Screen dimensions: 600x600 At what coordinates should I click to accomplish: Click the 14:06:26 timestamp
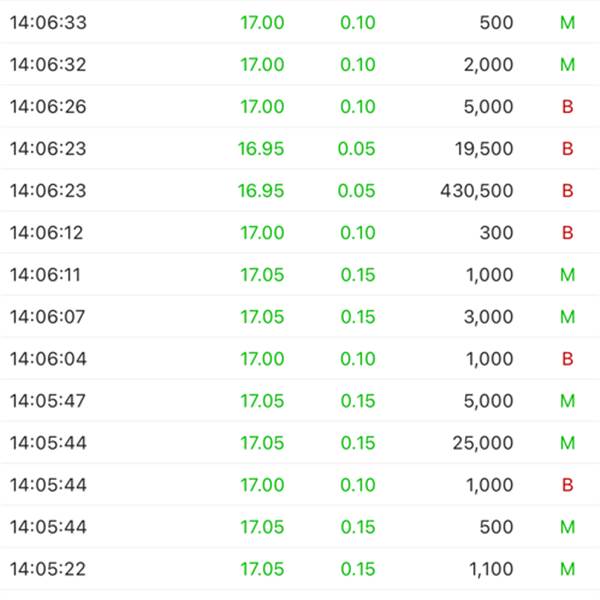48,106
